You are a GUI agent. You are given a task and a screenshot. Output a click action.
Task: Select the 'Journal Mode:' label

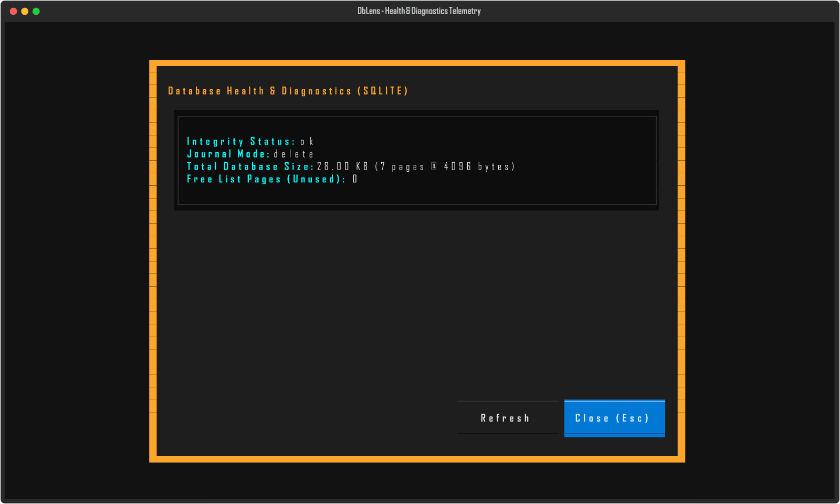click(228, 154)
